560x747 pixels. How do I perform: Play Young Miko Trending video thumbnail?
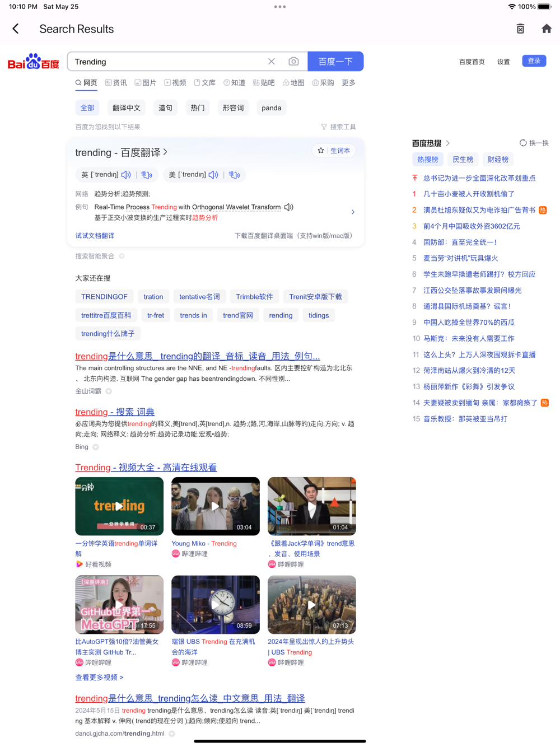(x=216, y=506)
